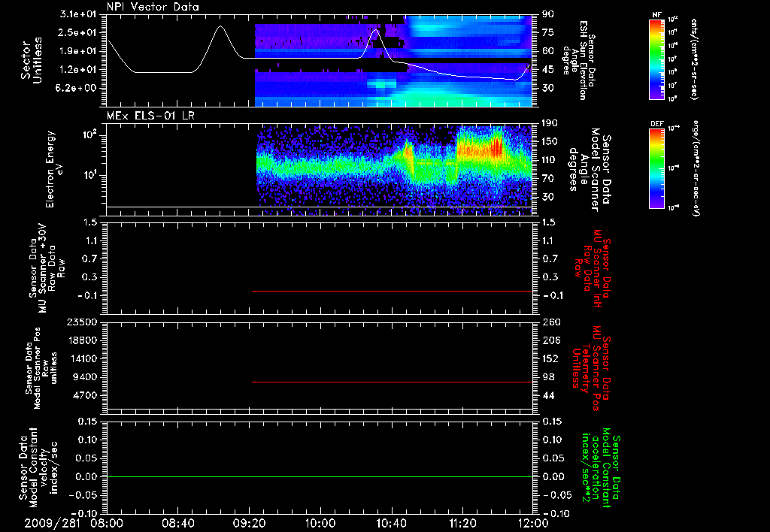Click the 45 degree sun elevation tick
Image resolution: width=770 pixels, height=532 pixels.
(x=548, y=70)
